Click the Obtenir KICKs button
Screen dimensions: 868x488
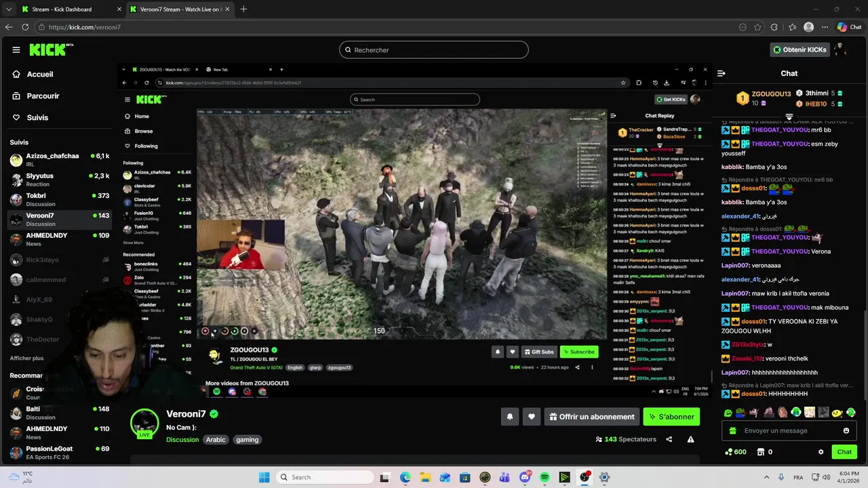click(800, 49)
